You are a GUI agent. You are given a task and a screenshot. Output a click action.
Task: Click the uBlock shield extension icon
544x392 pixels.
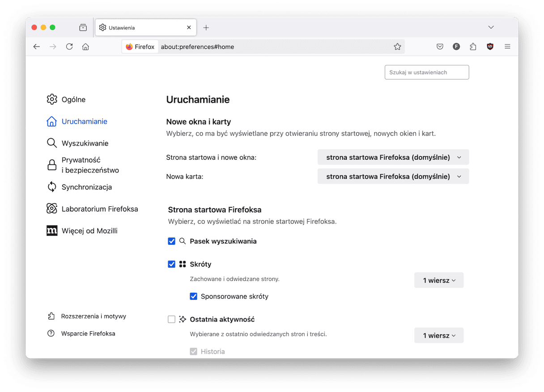click(490, 47)
